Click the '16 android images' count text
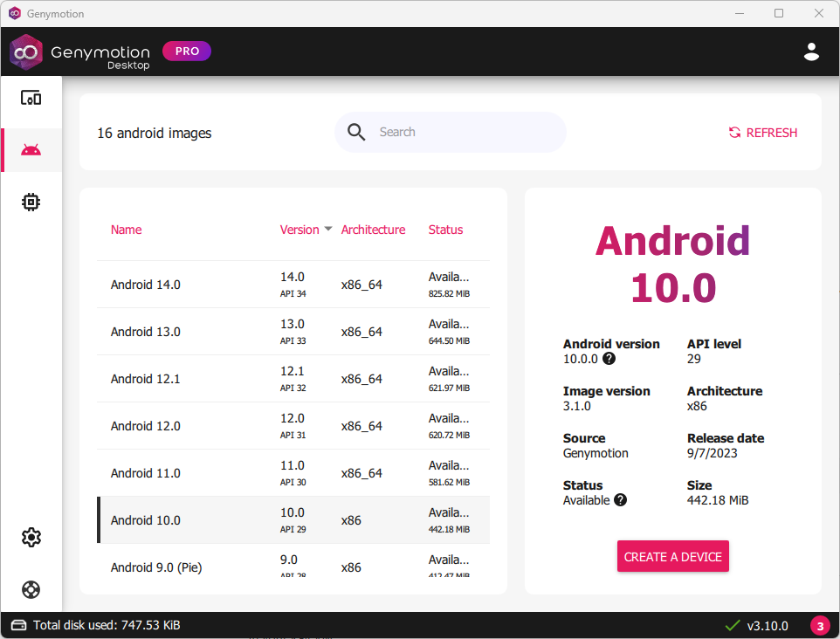840x639 pixels. click(x=155, y=133)
